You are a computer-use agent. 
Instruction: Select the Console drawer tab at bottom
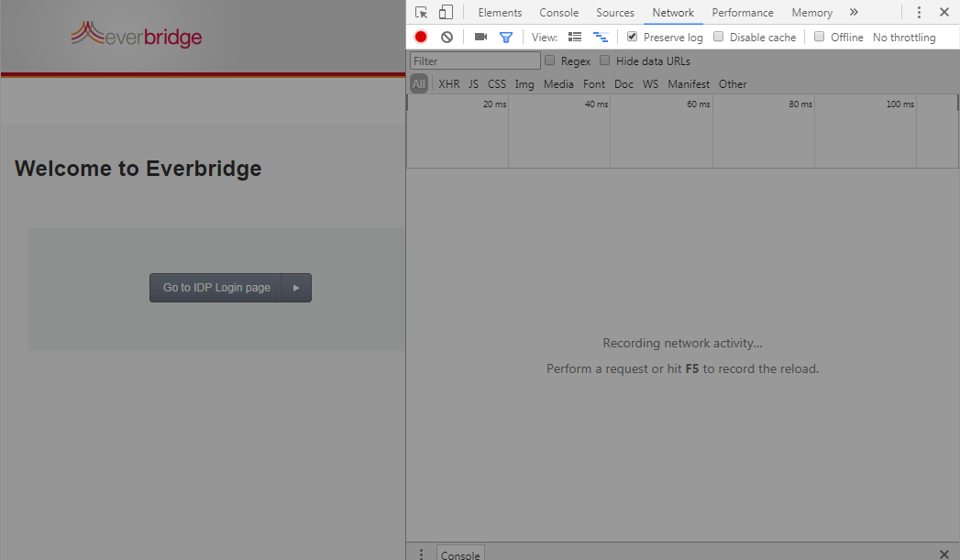pos(460,554)
